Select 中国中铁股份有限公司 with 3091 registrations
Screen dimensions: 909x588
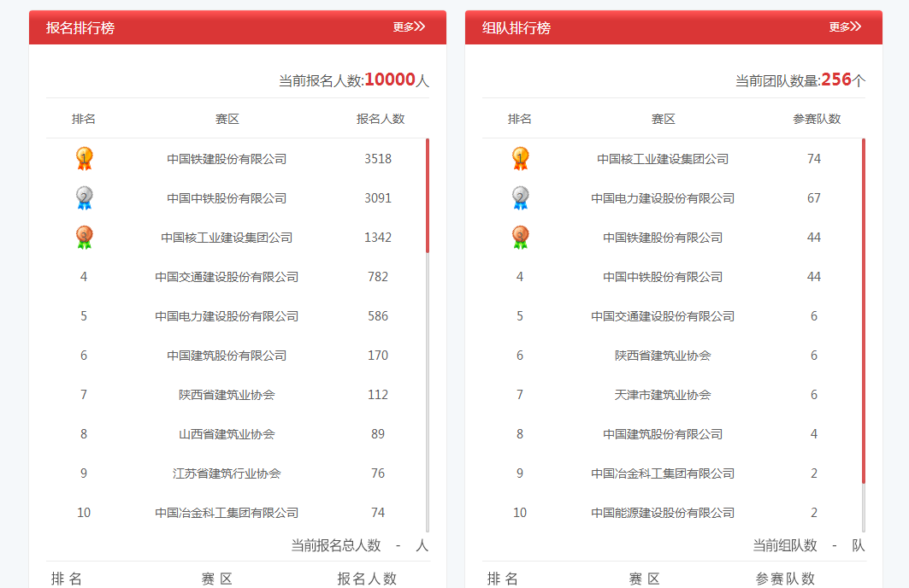(227, 198)
